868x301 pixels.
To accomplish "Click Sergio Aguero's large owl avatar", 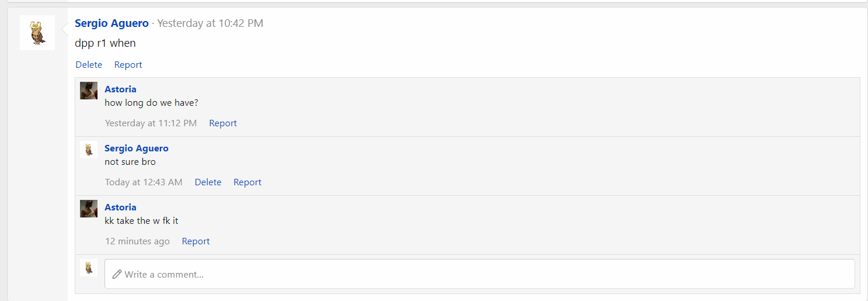I will pyautogui.click(x=37, y=33).
